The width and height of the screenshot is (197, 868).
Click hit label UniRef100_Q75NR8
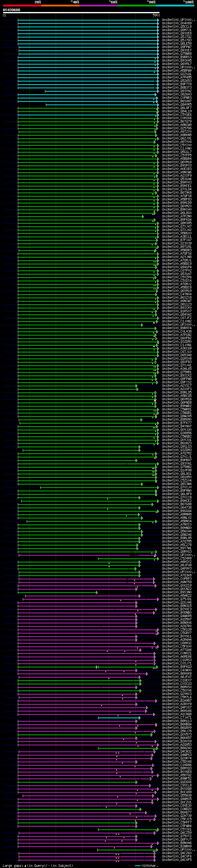(177, 54)
